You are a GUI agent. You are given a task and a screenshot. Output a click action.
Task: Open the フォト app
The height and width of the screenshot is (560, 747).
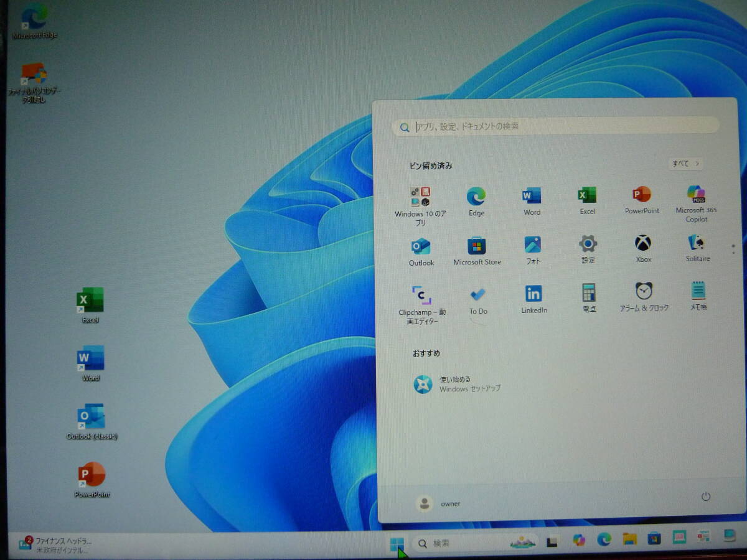point(533,250)
